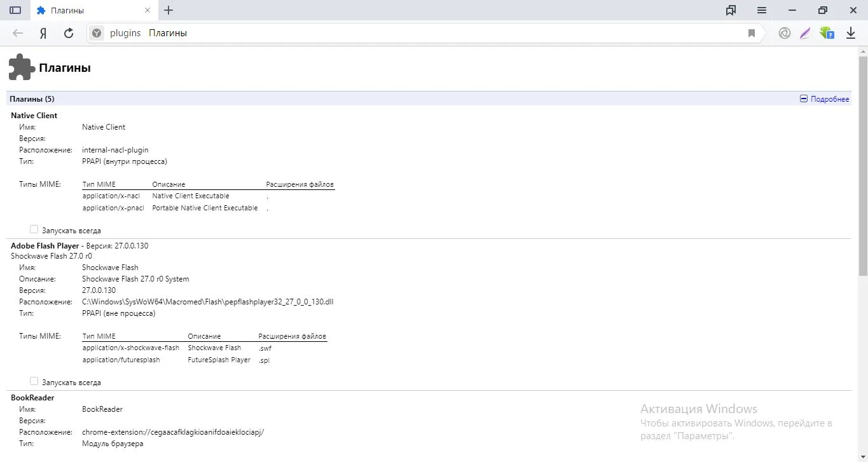Click the internal-nacl-plugin location text
868x462 pixels.
115,150
